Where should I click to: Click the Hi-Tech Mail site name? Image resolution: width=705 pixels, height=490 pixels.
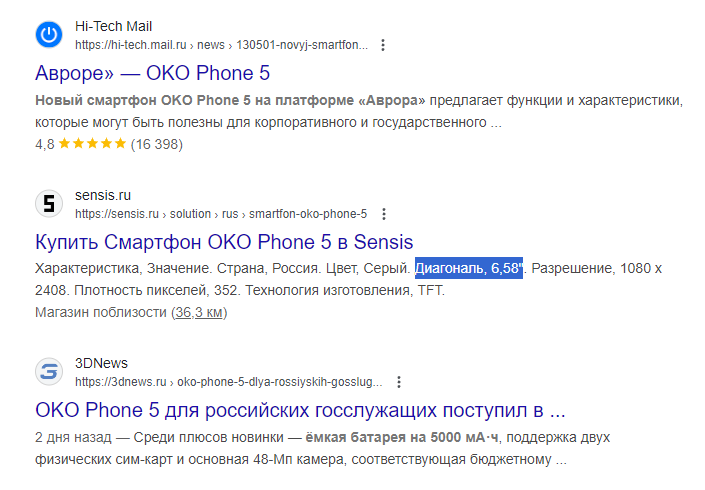coord(113,27)
